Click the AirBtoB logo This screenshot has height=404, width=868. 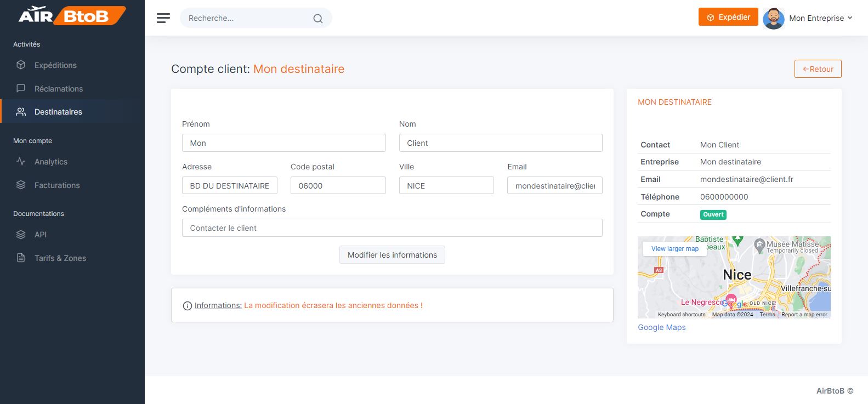[x=72, y=15]
